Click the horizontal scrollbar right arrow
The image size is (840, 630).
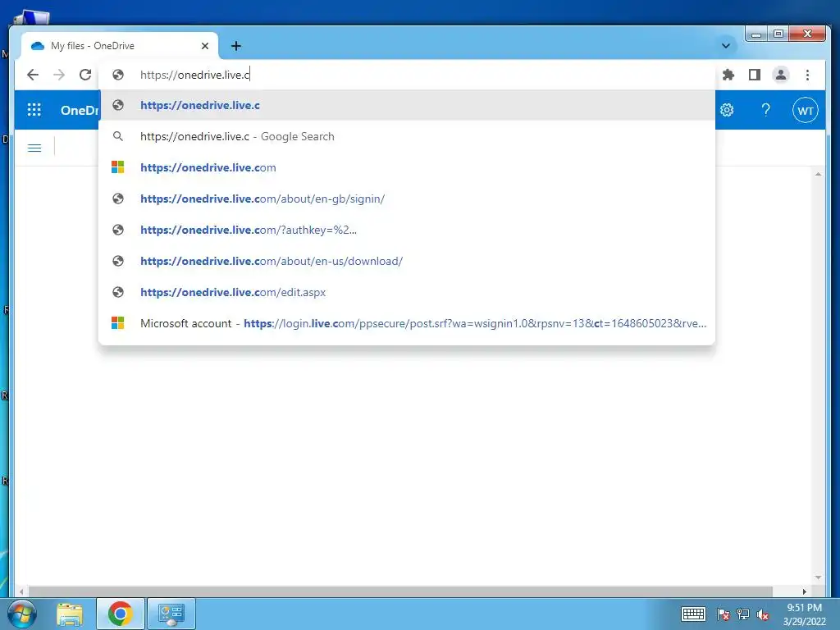click(x=805, y=591)
